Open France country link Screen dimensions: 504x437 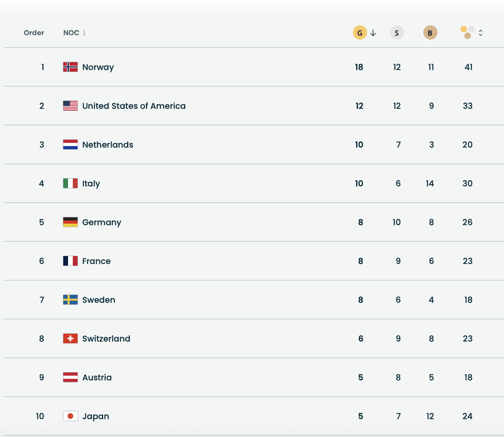[97, 261]
